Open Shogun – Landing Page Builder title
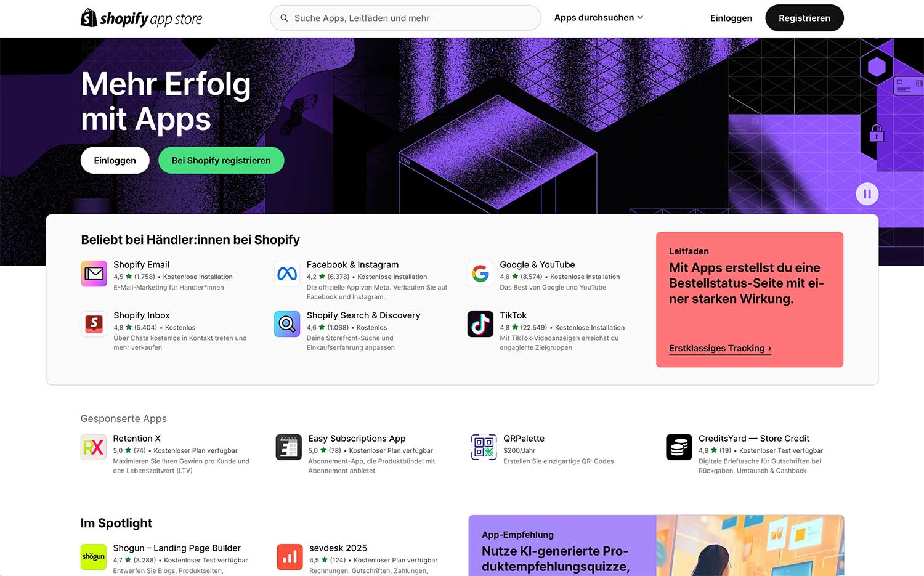The image size is (924, 576). pos(177,548)
